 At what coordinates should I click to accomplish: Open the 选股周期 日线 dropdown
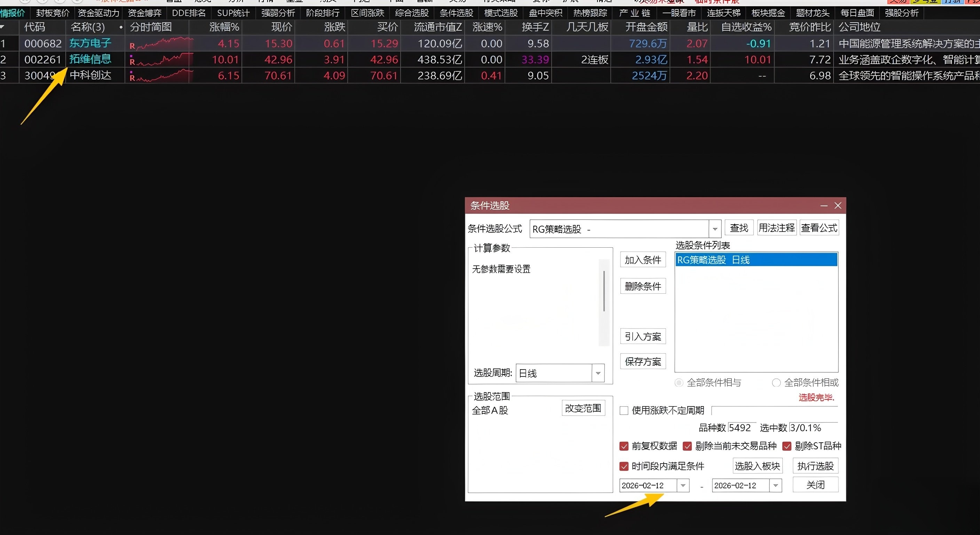click(598, 373)
